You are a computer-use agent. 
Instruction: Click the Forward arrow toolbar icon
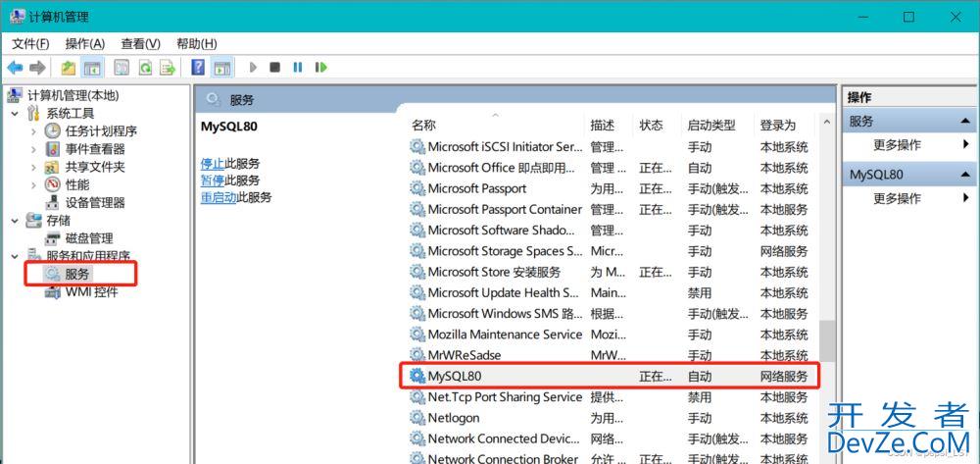click(x=37, y=67)
